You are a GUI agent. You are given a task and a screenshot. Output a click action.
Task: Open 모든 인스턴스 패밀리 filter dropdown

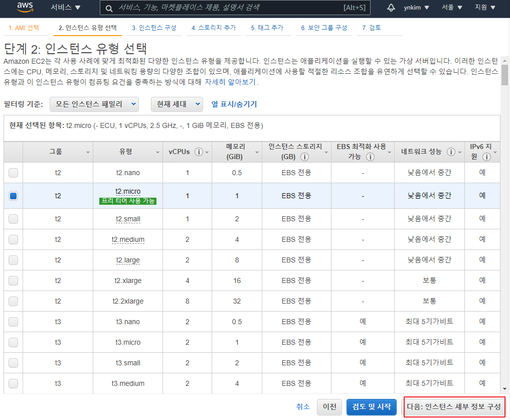[94, 104]
